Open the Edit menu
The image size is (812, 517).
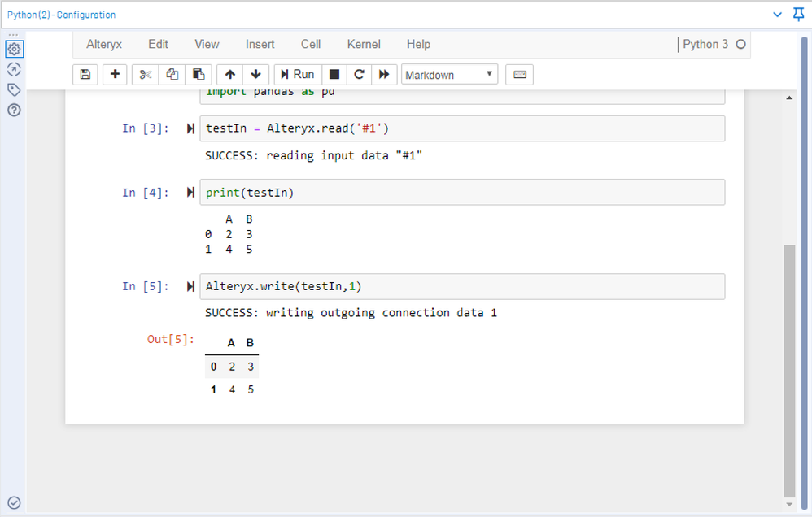[x=158, y=45]
